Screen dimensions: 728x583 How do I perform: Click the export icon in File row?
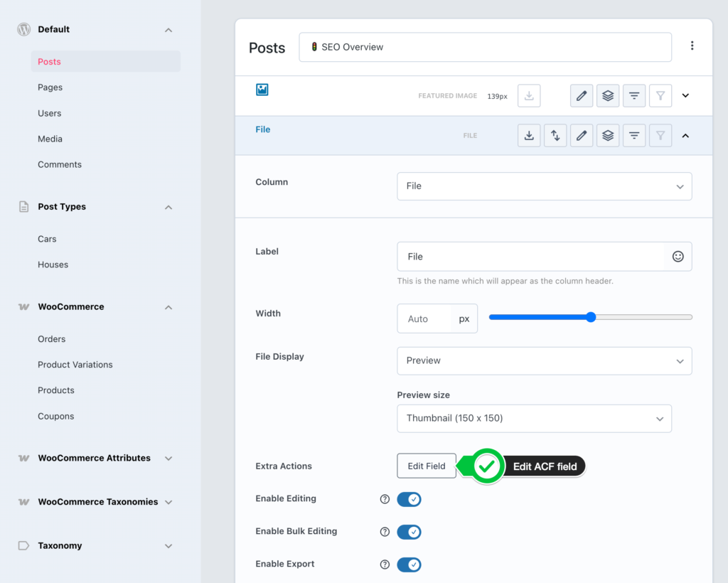[x=529, y=136]
